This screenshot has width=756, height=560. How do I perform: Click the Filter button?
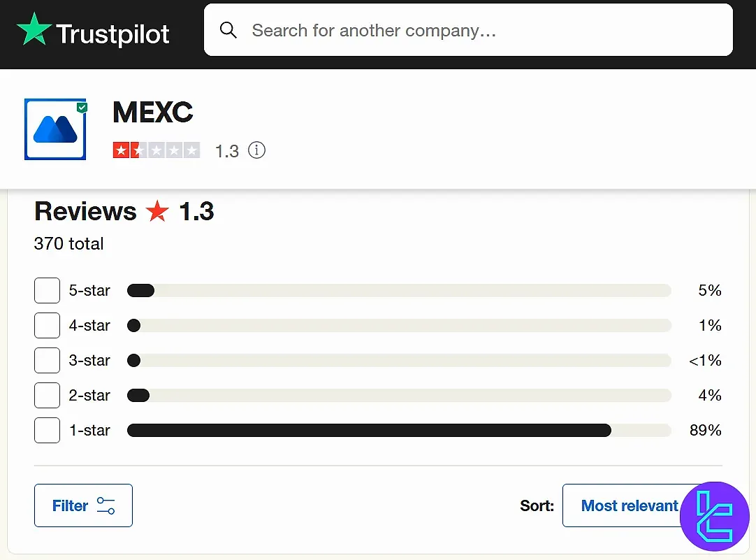[x=83, y=505]
